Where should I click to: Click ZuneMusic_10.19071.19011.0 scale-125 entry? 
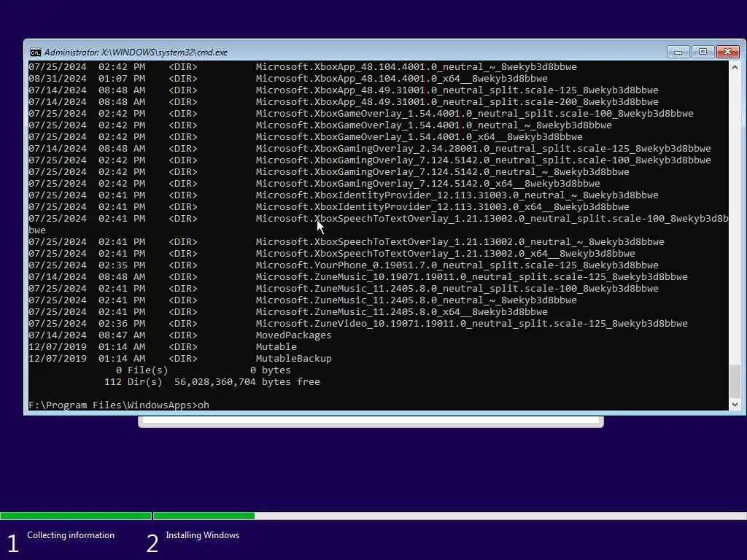[472, 276]
